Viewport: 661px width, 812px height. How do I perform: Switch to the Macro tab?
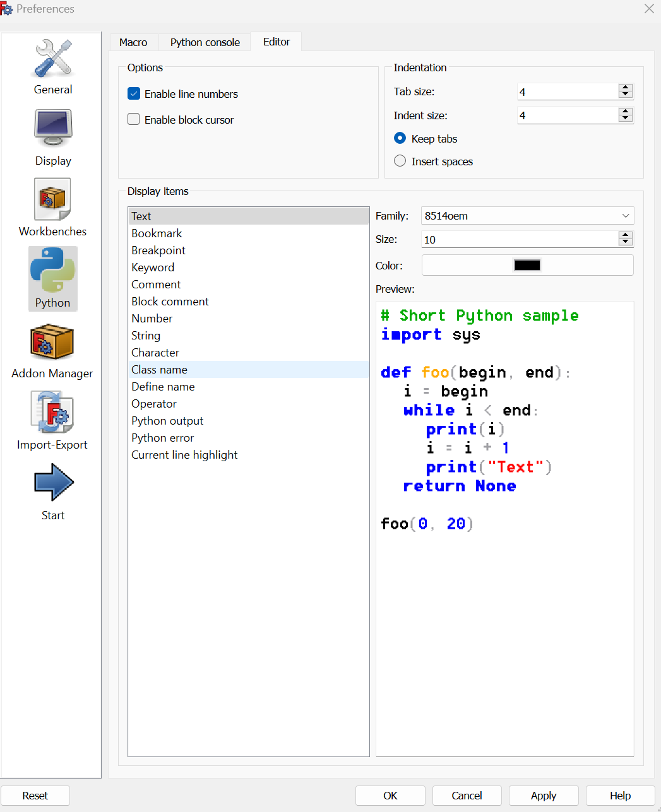coord(133,42)
